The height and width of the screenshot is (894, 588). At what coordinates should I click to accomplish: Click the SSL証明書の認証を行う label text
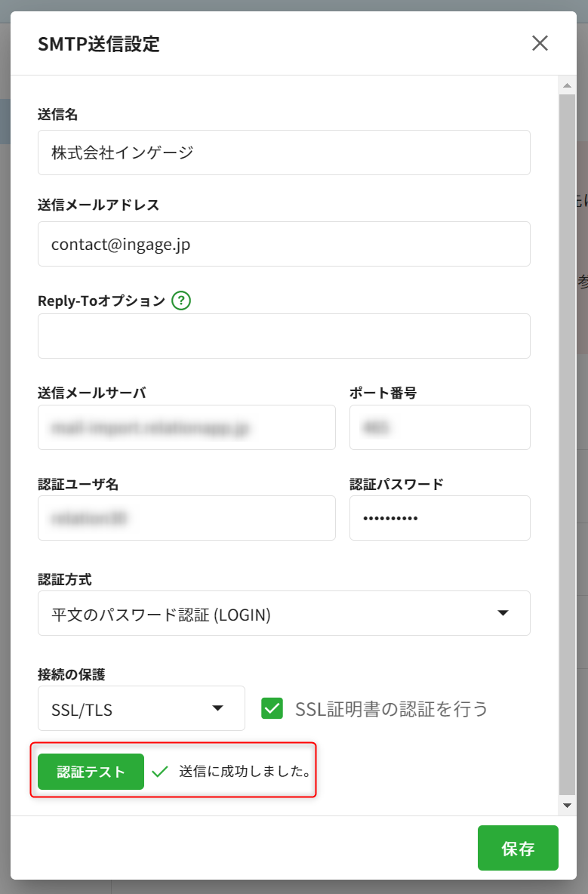click(x=391, y=708)
